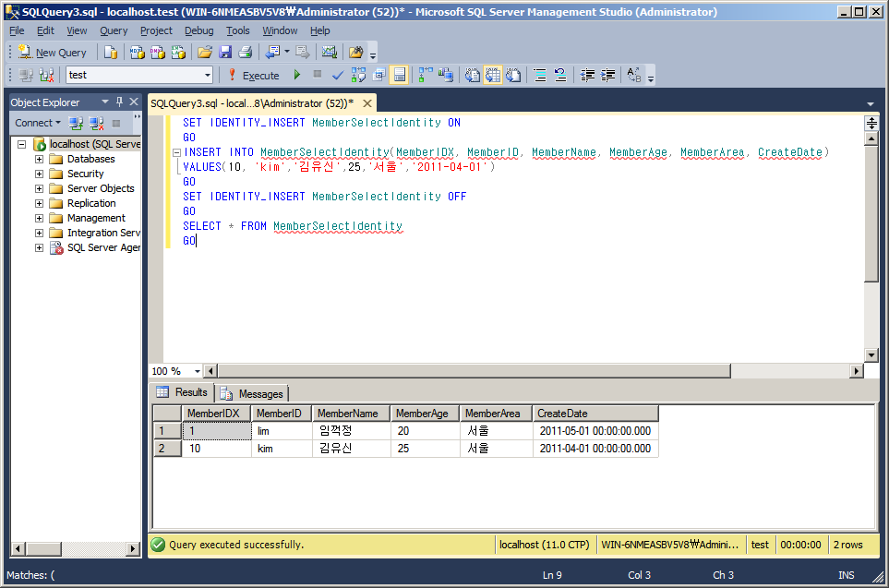Image resolution: width=889 pixels, height=588 pixels.
Task: Click Object Explorer connect server icon
Action: 76,123
